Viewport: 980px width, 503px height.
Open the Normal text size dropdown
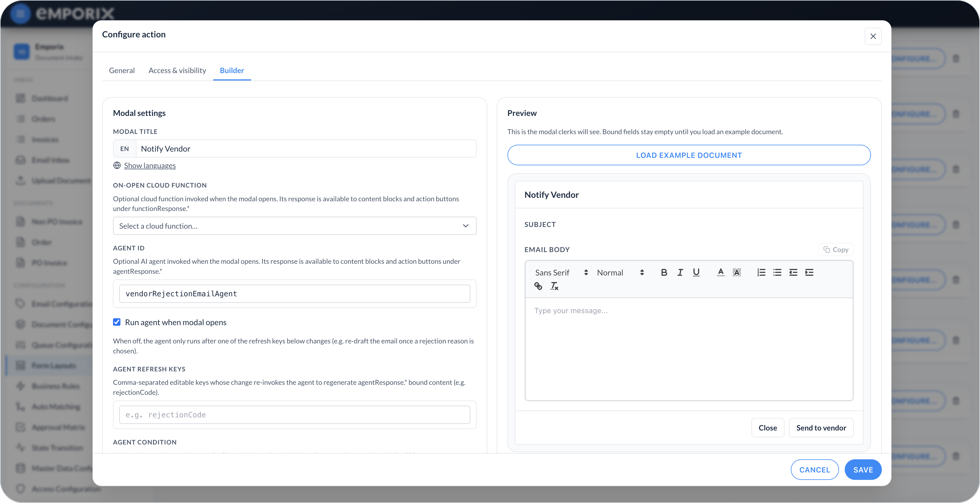click(620, 272)
